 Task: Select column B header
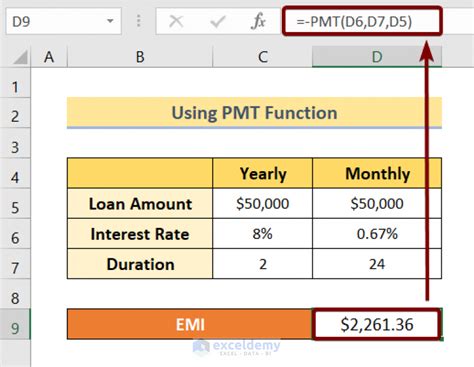(x=140, y=57)
